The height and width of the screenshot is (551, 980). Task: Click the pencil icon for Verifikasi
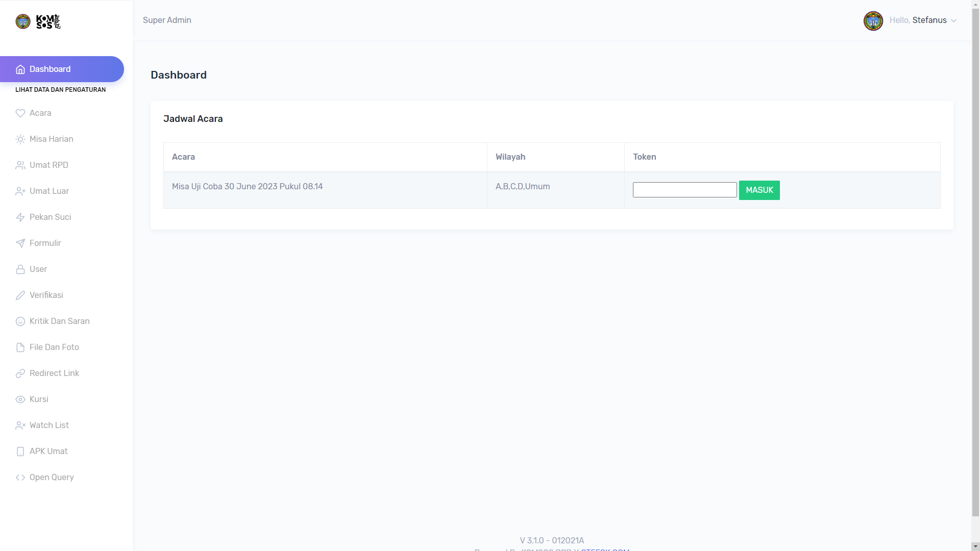pos(20,295)
